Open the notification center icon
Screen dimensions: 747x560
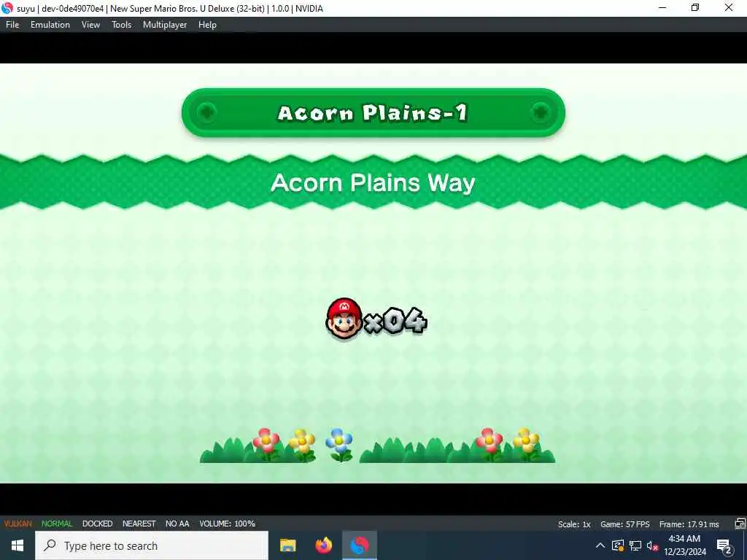[724, 545]
